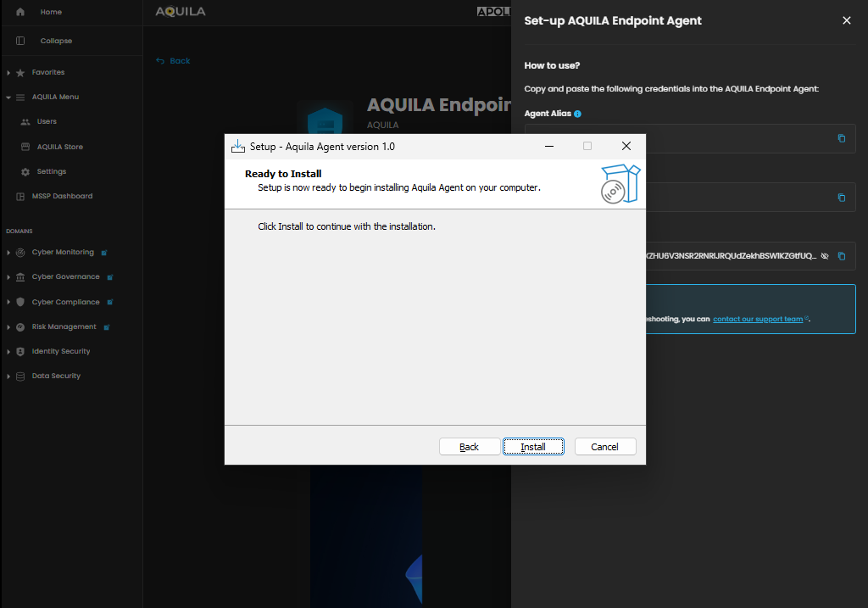Open the Users page
Image resolution: width=868 pixels, height=608 pixels.
[47, 122]
